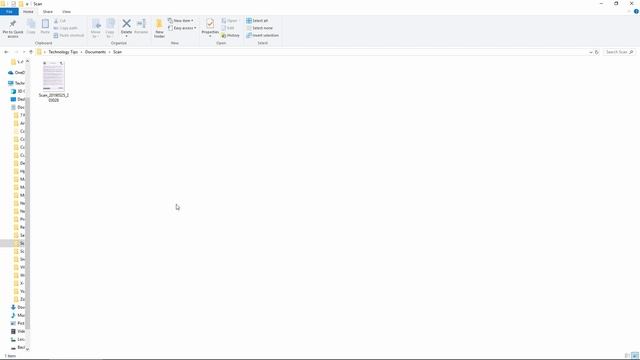Select Desktop in navigation pane
This screenshot has width=640, height=360.
pyautogui.click(x=18, y=99)
